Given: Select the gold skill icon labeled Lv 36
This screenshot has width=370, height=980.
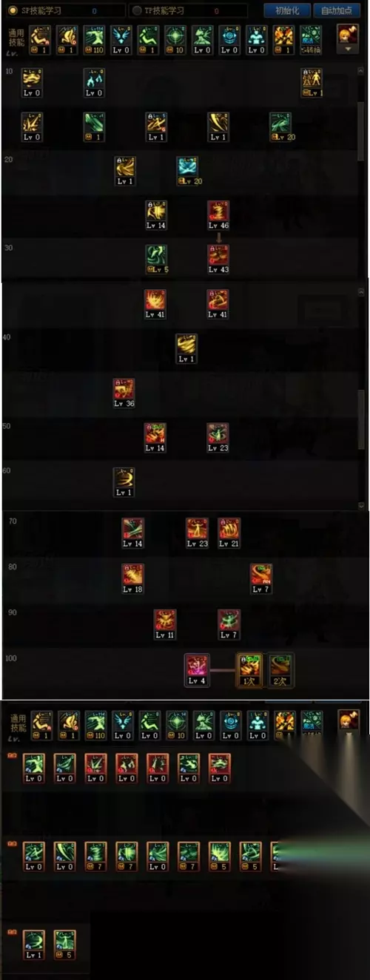Looking at the screenshot, I should coord(124,393).
